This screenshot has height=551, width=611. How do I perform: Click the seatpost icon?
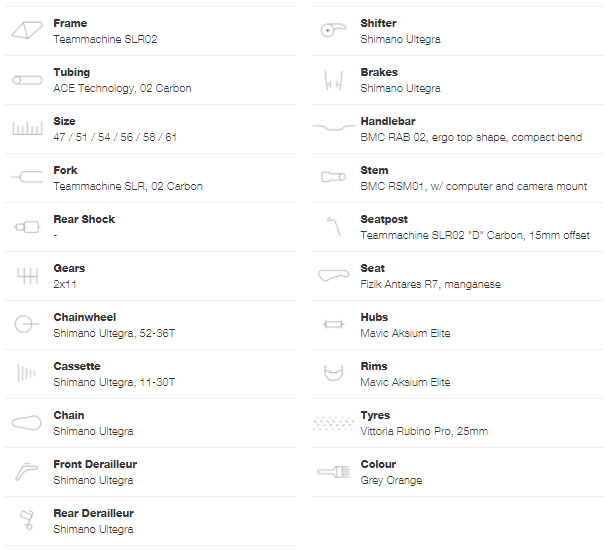click(333, 226)
